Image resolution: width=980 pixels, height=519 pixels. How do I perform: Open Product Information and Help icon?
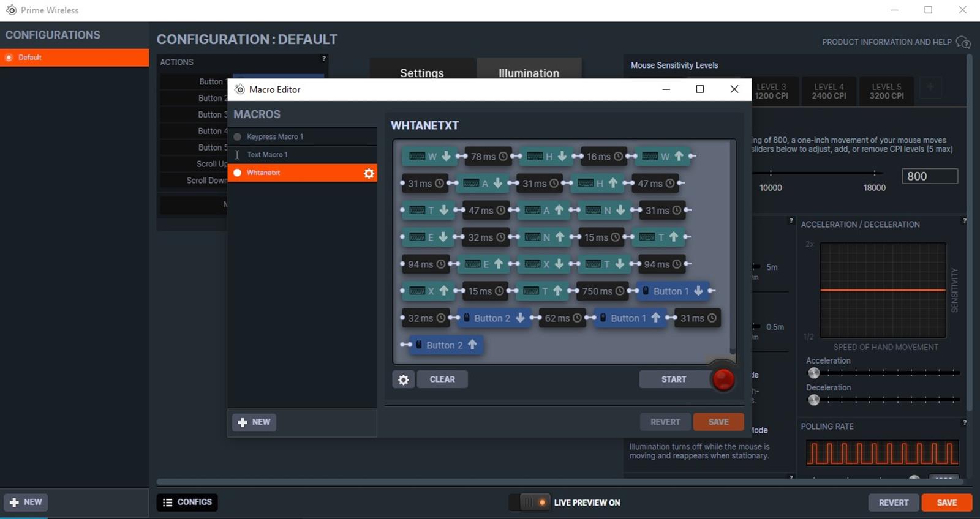[x=963, y=42]
